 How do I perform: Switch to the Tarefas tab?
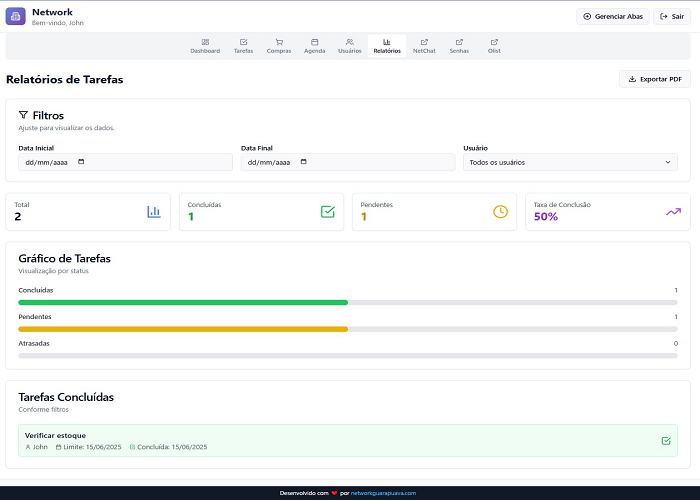[x=243, y=46]
